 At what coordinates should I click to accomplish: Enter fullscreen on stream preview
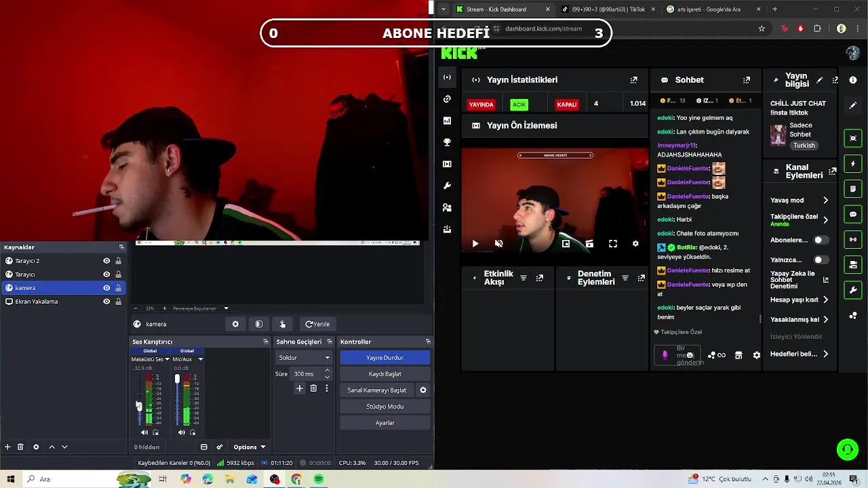[x=612, y=243]
